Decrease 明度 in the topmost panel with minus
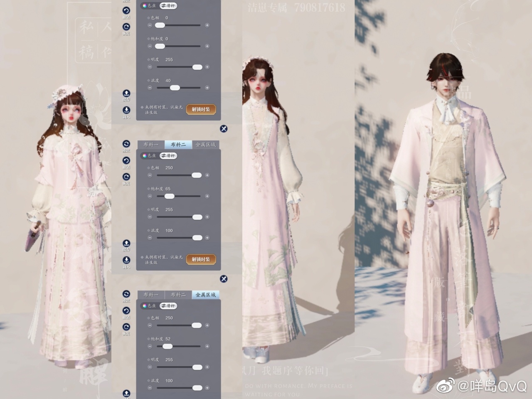The width and height of the screenshot is (532, 399). click(x=150, y=67)
